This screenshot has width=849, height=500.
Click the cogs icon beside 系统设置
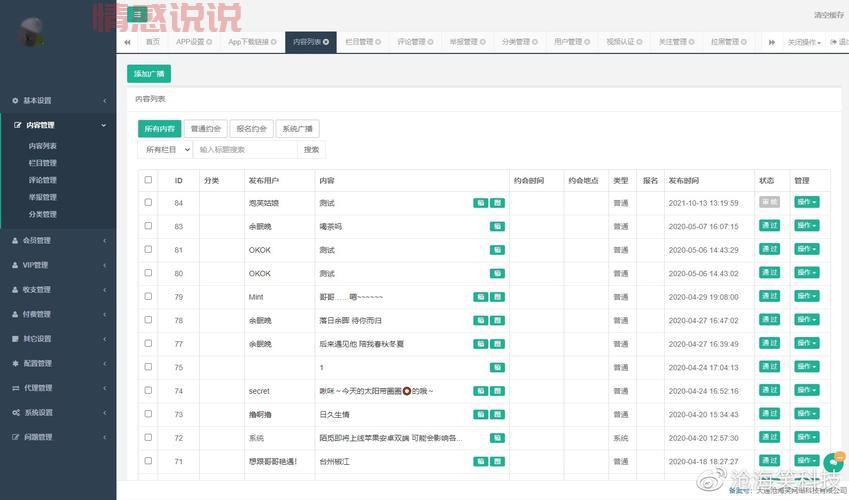point(16,413)
